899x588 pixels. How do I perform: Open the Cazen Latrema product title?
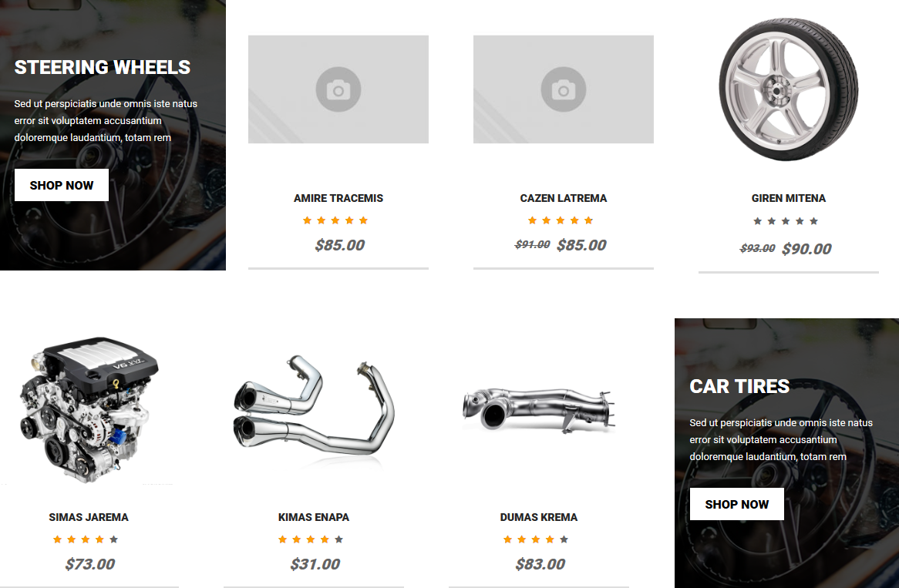tap(564, 198)
